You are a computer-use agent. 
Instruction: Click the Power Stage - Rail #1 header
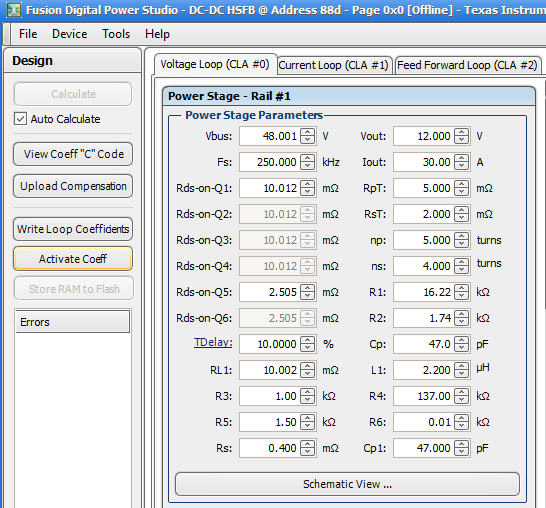[x=349, y=96]
